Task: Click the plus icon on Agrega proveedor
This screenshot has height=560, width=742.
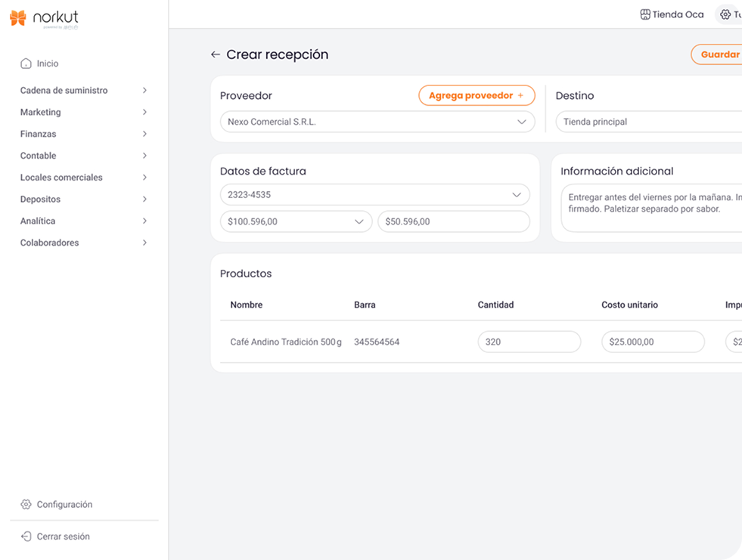Action: tap(520, 96)
